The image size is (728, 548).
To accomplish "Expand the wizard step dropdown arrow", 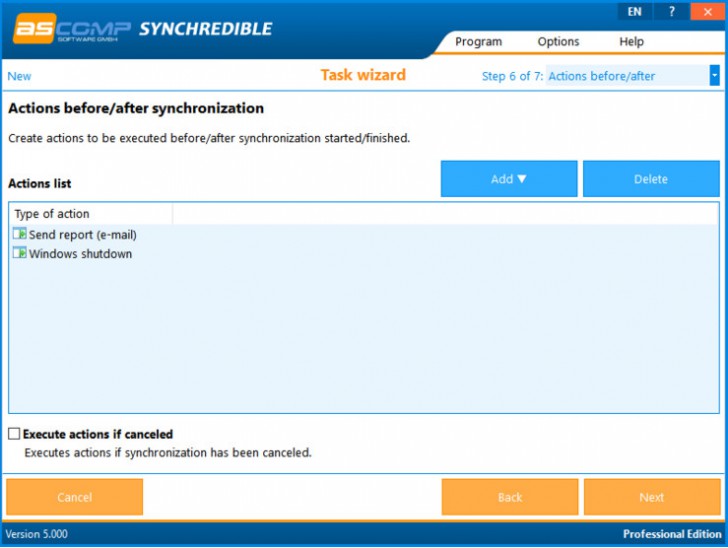I will [715, 76].
